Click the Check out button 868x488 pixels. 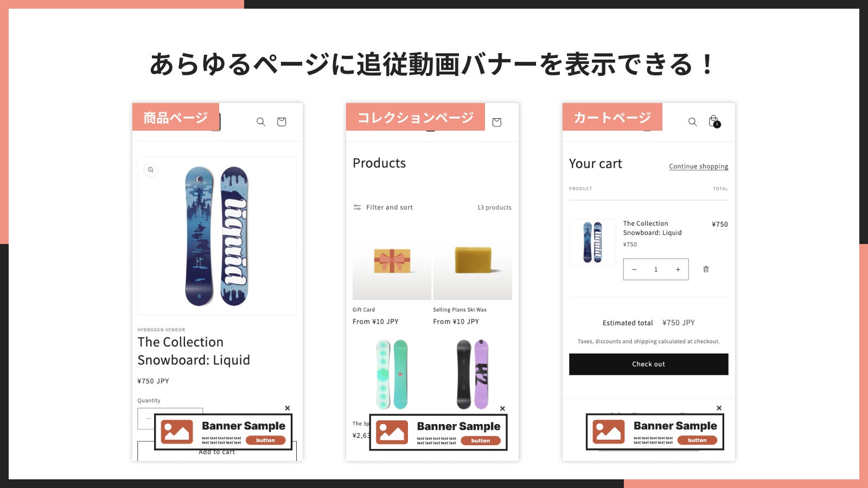[x=649, y=364]
